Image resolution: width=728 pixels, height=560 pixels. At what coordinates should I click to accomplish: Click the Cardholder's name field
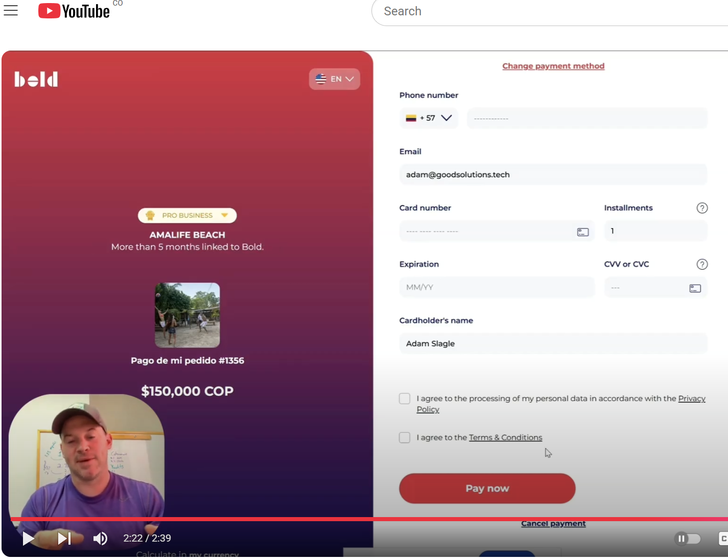[x=553, y=343]
